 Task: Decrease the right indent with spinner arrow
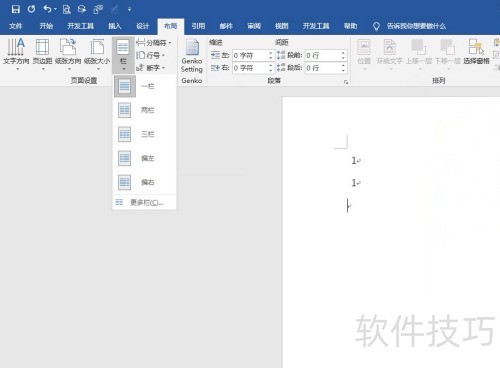pos(271,71)
